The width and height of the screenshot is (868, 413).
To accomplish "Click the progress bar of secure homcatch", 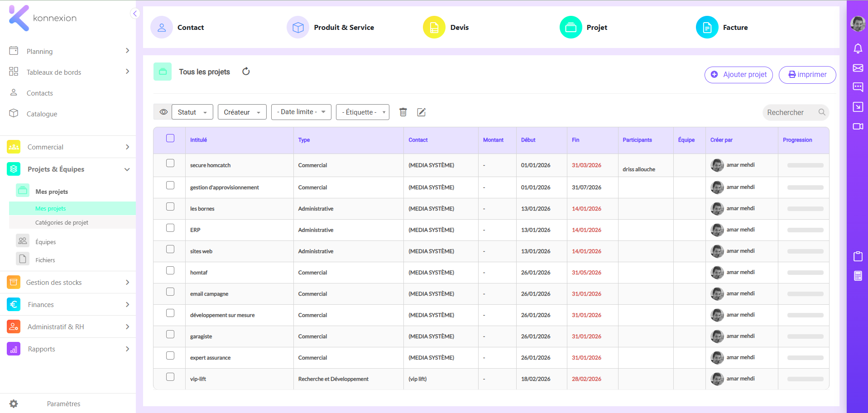I will 805,165.
